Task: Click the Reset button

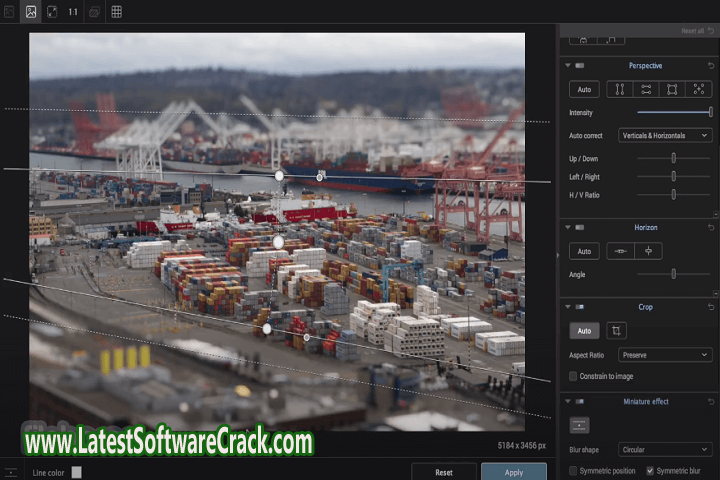Action: pos(443,471)
